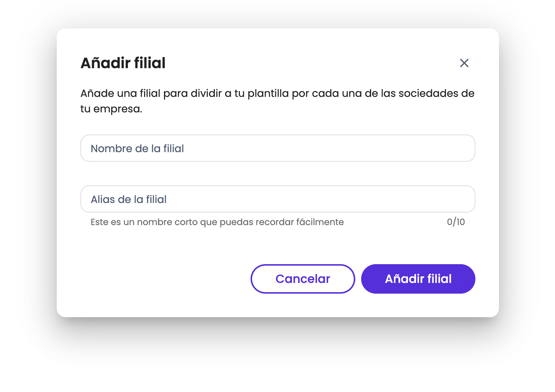Close the Añadir filial dialog with X

coord(464,63)
